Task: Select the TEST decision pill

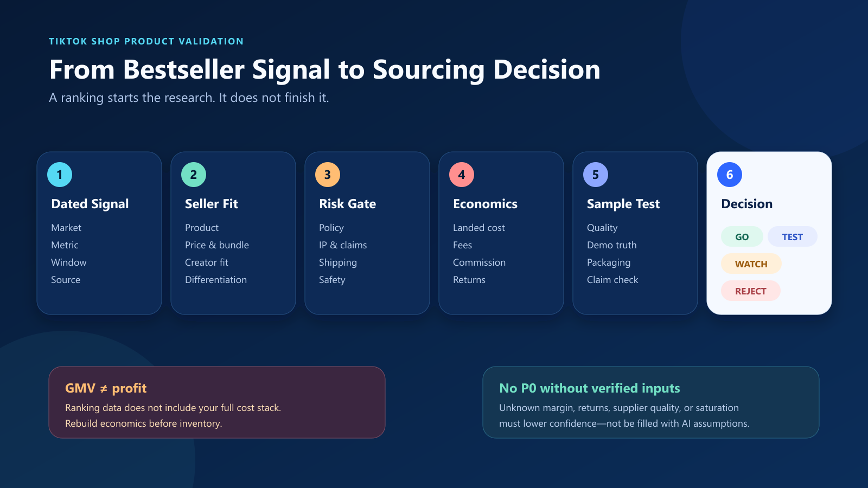Action: click(793, 237)
